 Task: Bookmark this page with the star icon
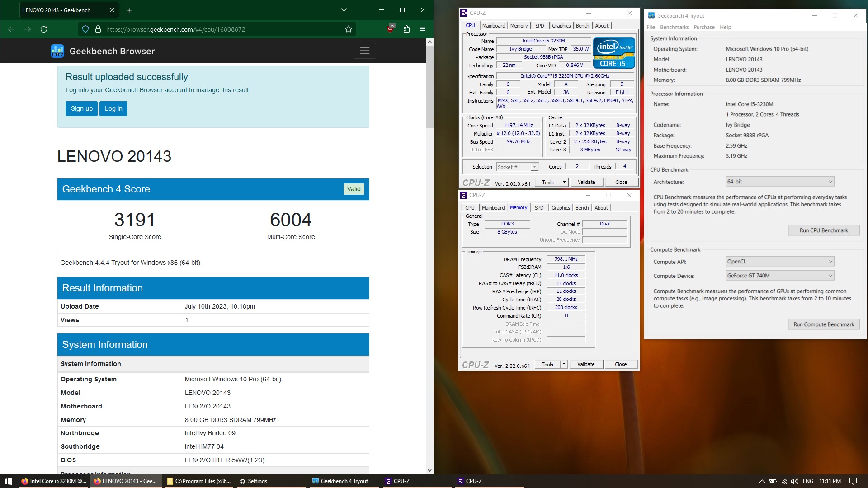[349, 29]
